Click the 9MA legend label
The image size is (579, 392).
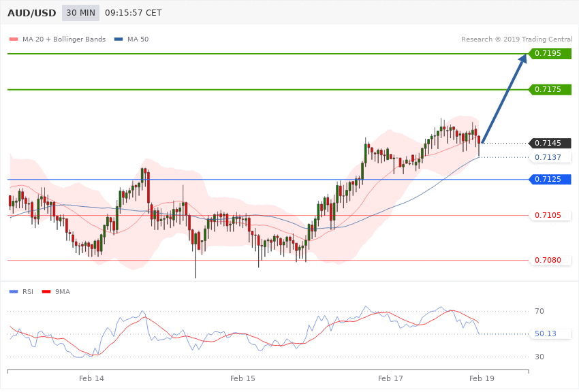[x=63, y=292]
